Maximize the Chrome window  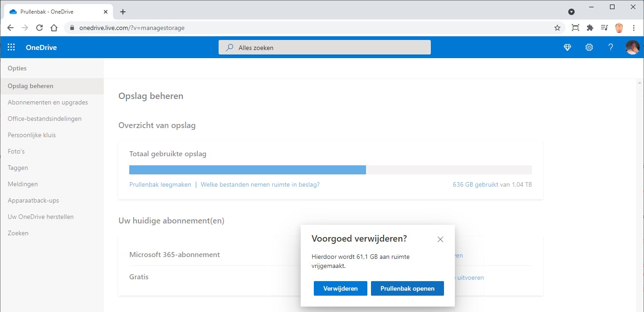pos(612,7)
